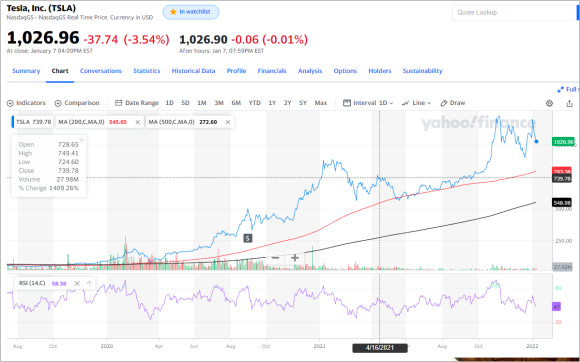580x362 pixels.
Task: Open the Sustainability tab
Action: click(422, 71)
